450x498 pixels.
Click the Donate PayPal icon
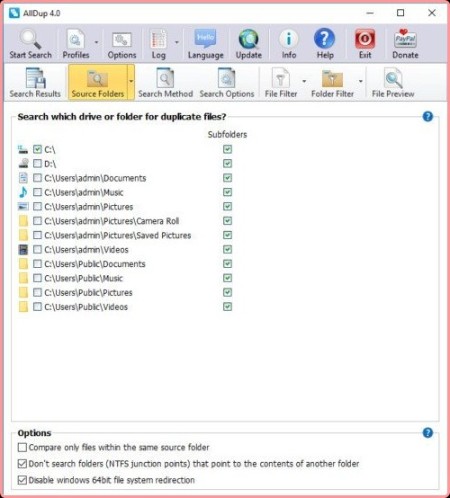tap(405, 39)
